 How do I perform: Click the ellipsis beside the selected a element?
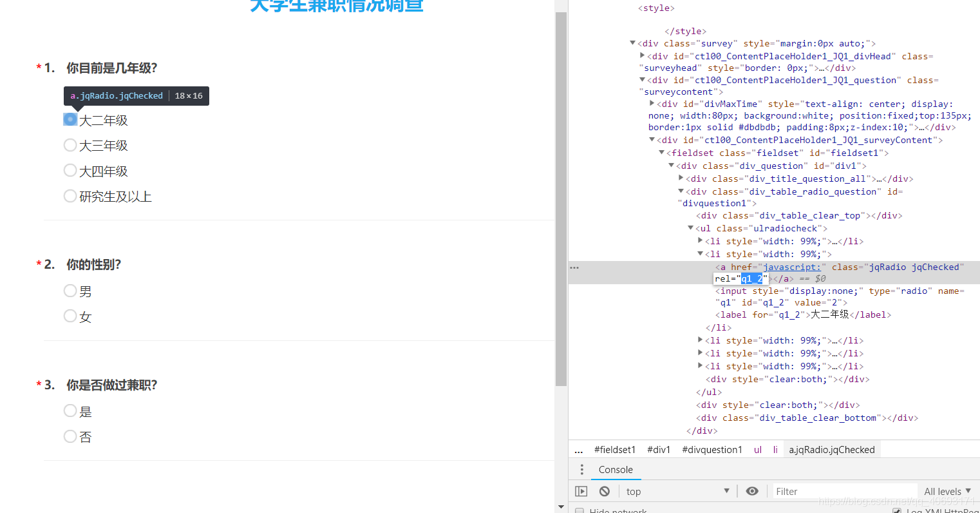574,267
